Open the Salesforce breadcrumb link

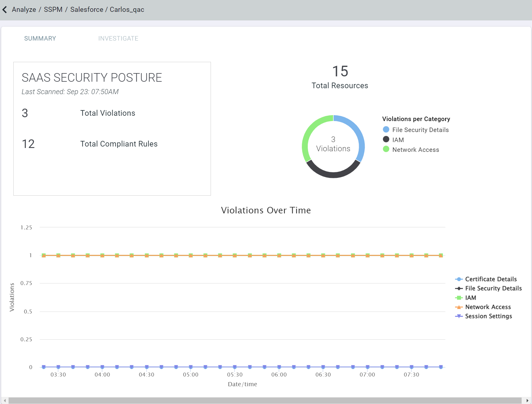coord(86,10)
